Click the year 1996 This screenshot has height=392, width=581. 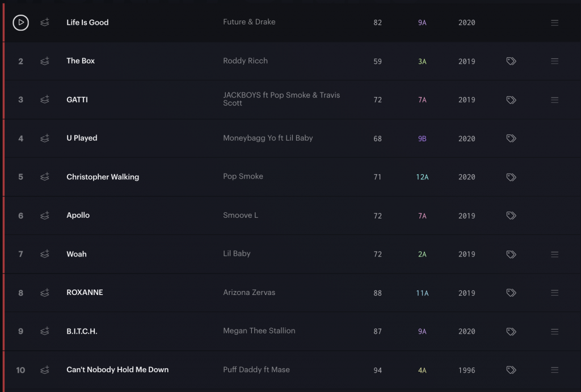click(466, 370)
